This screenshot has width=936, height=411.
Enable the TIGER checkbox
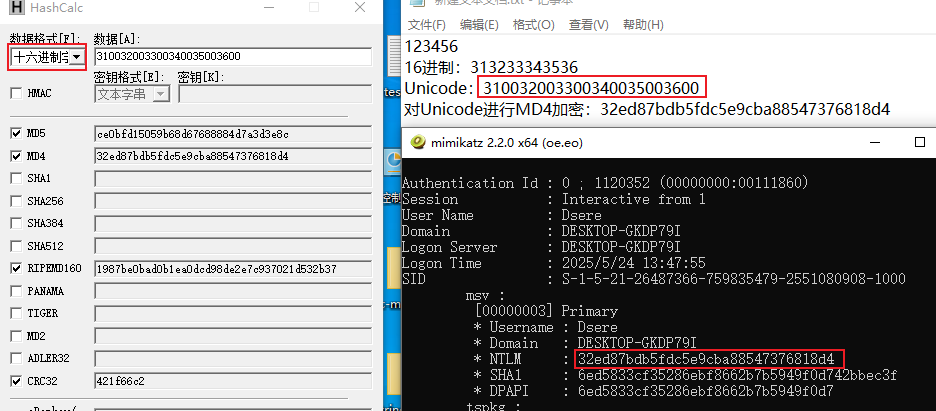pyautogui.click(x=16, y=313)
